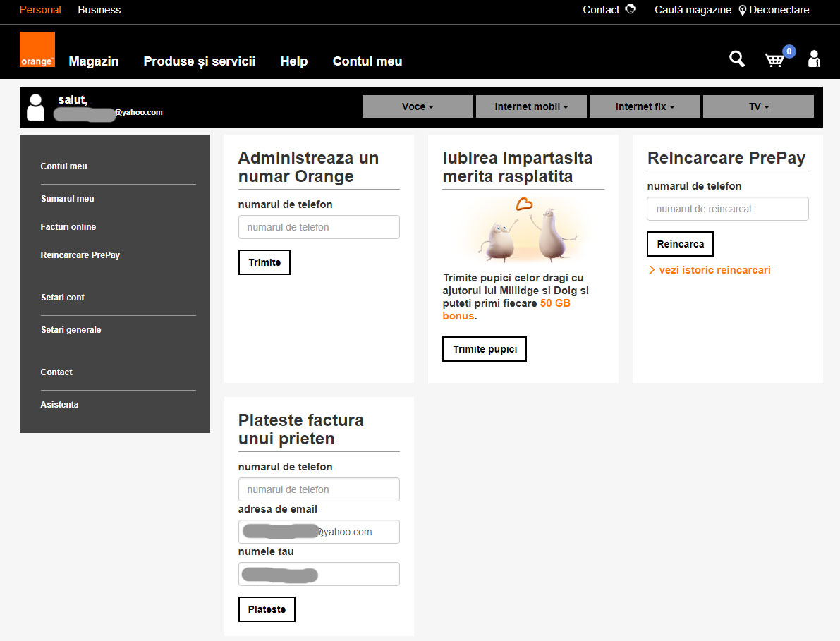Open Setari cont in sidebar
Viewport: 840px width, 641px height.
pos(63,297)
